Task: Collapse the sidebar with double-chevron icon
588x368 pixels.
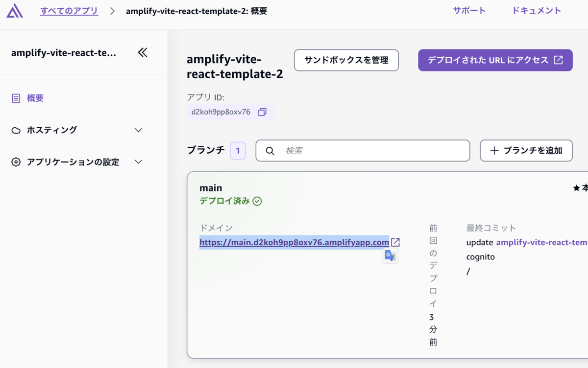Action: tap(143, 52)
